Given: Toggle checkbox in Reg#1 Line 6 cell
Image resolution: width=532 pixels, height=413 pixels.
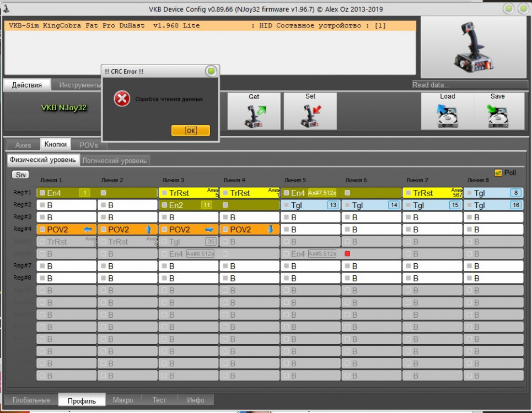Looking at the screenshot, I should (x=347, y=193).
